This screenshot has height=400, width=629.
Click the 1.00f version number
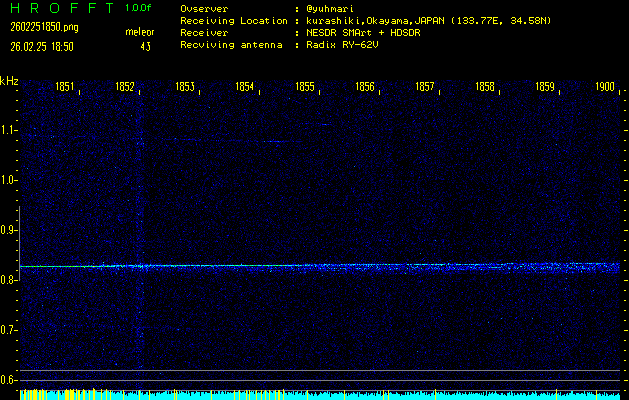pyautogui.click(x=138, y=8)
